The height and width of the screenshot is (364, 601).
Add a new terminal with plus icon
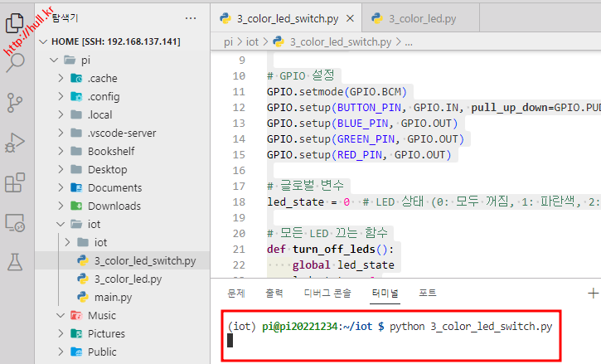point(593,293)
